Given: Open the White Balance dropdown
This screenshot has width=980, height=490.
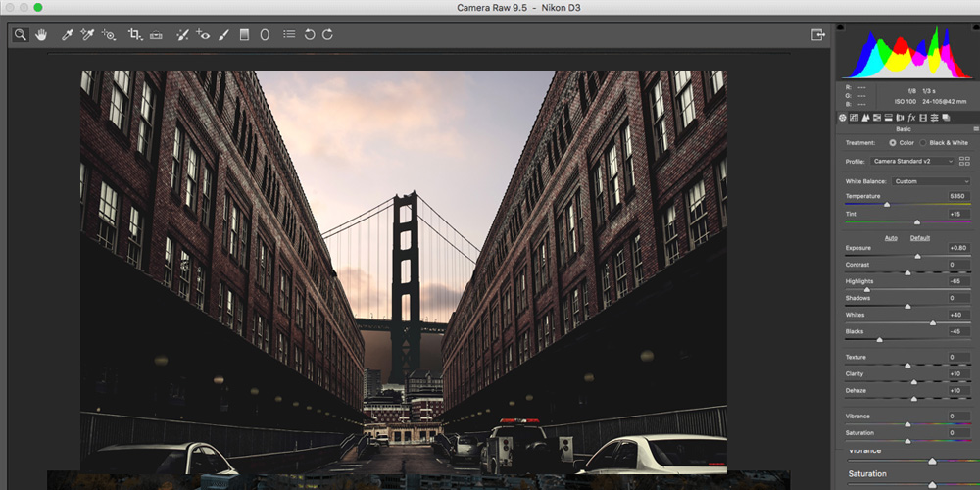Looking at the screenshot, I should pos(931,181).
